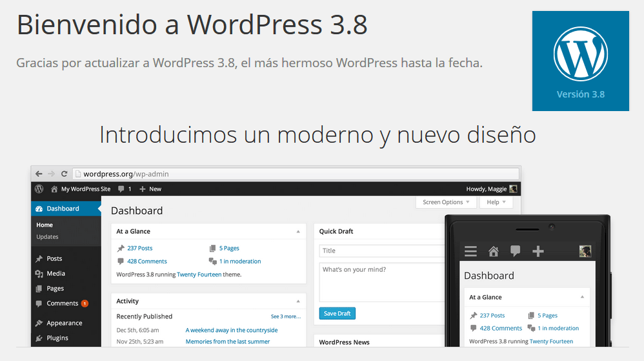Open the Twenty Fourteen theme link in desktop dashboard

199,274
